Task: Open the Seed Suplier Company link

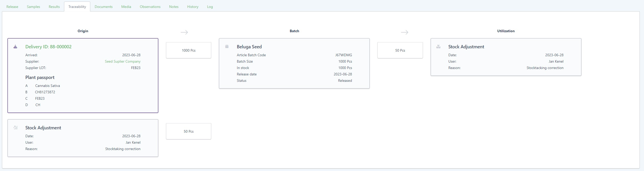Action: [122, 61]
